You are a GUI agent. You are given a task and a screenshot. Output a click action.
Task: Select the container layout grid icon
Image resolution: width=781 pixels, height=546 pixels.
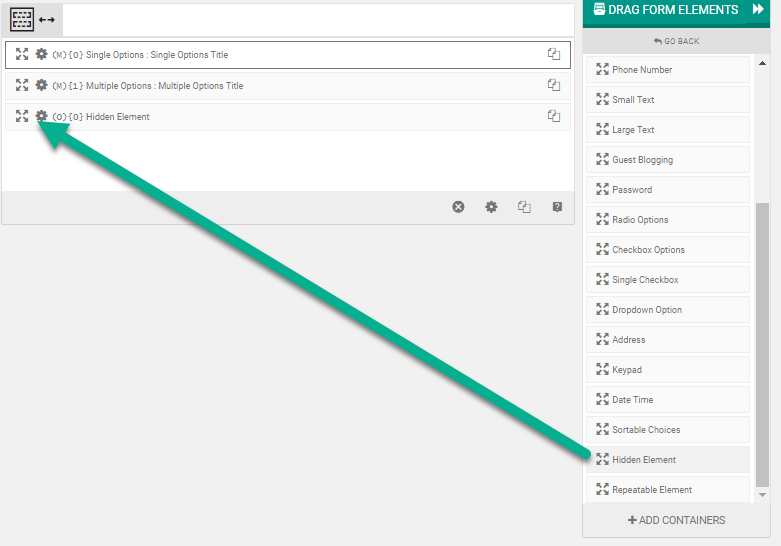[22, 19]
